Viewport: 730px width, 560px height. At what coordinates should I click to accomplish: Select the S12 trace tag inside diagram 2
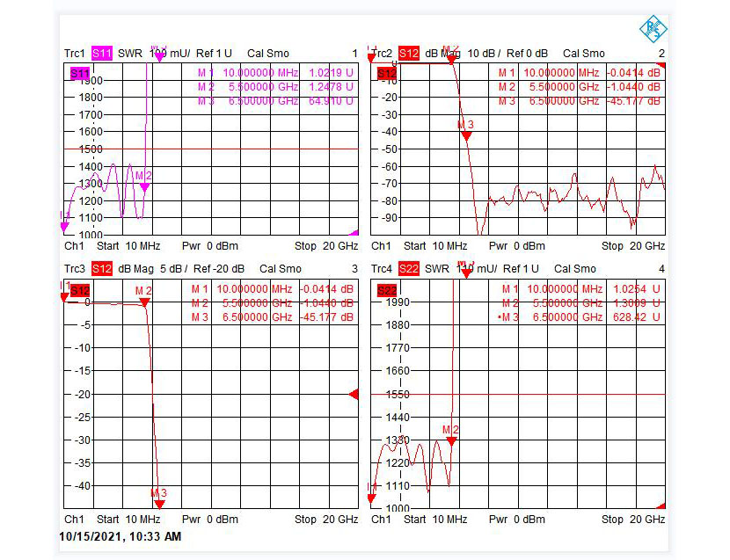click(x=386, y=74)
